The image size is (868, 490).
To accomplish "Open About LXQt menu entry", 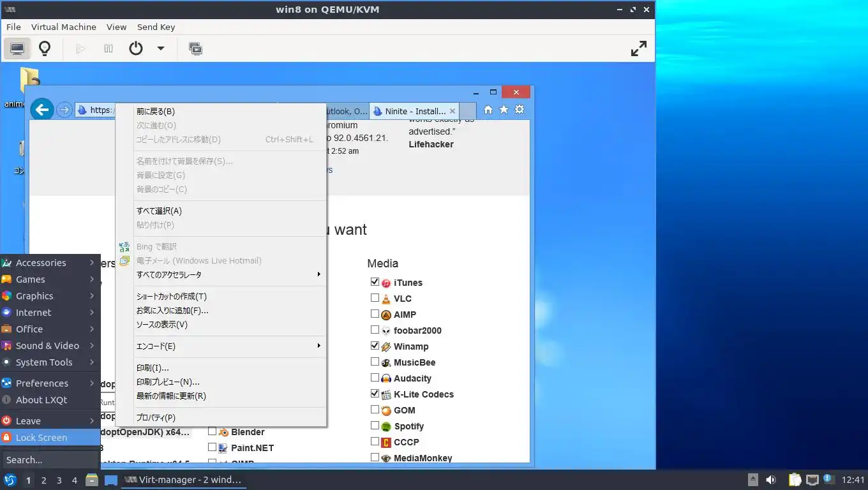I will click(50, 400).
